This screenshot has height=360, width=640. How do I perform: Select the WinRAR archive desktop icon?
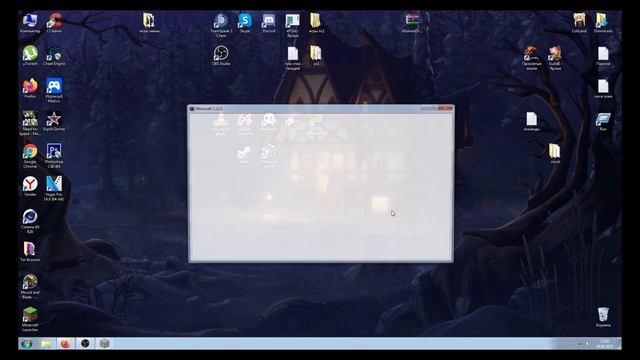(x=412, y=23)
